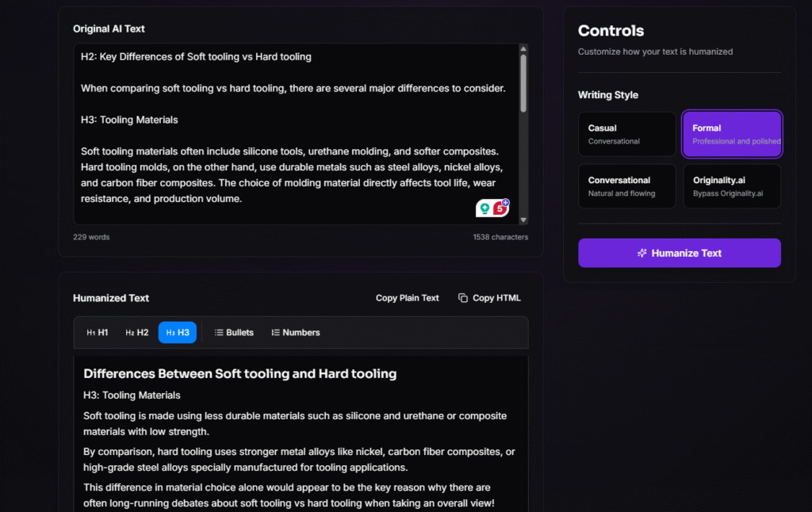
Task: Pick the Originality.ai writing style
Action: (732, 186)
